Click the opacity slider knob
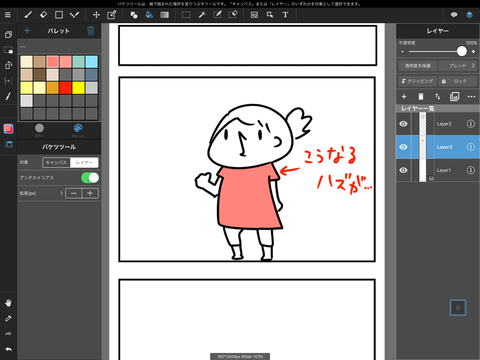Image resolution: width=480 pixels, height=360 pixels. point(462,51)
